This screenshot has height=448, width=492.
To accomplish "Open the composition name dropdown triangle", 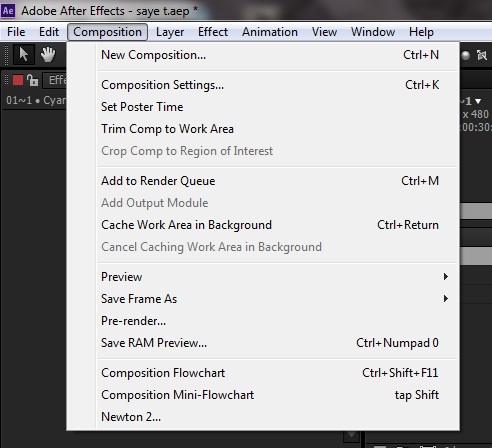I will tap(478, 101).
